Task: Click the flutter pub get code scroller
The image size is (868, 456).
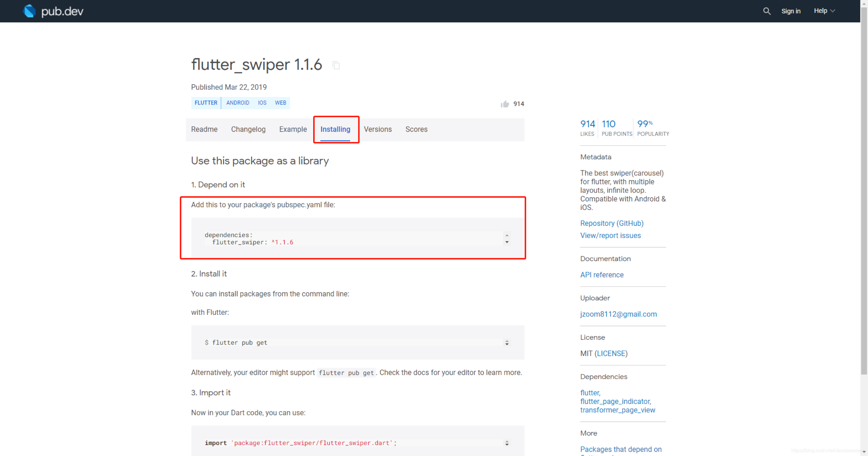Action: tap(507, 343)
